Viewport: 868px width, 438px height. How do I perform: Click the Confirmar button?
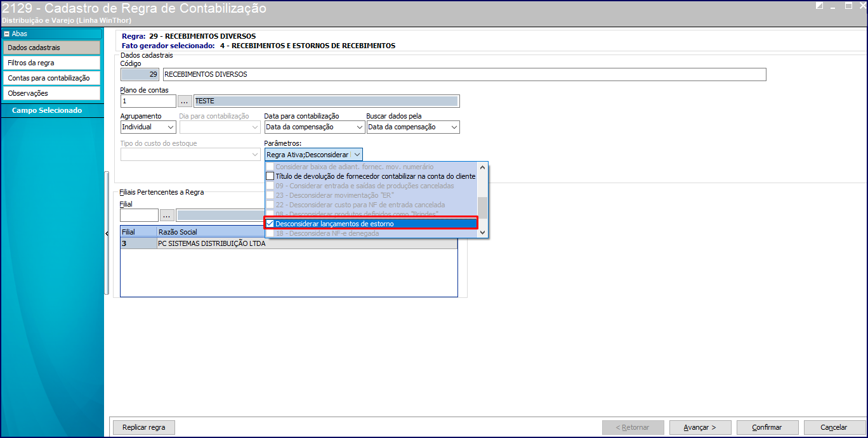[x=767, y=427]
